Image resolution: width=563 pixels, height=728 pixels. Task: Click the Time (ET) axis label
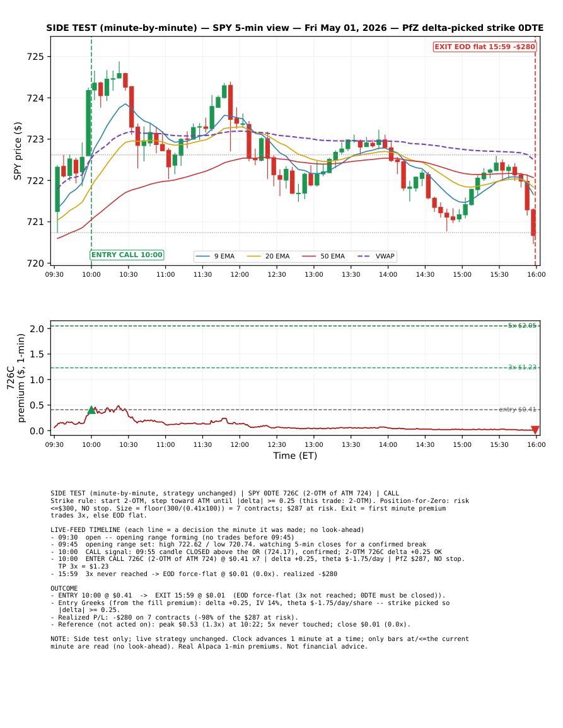point(295,456)
